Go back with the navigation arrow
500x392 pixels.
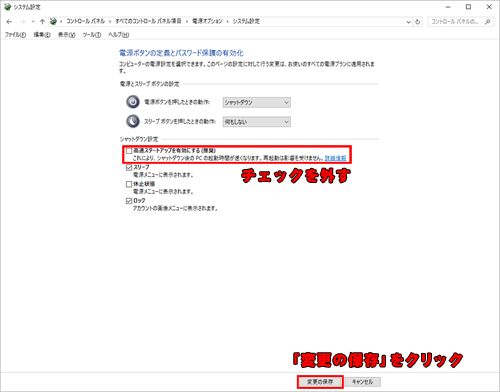pyautogui.click(x=9, y=22)
